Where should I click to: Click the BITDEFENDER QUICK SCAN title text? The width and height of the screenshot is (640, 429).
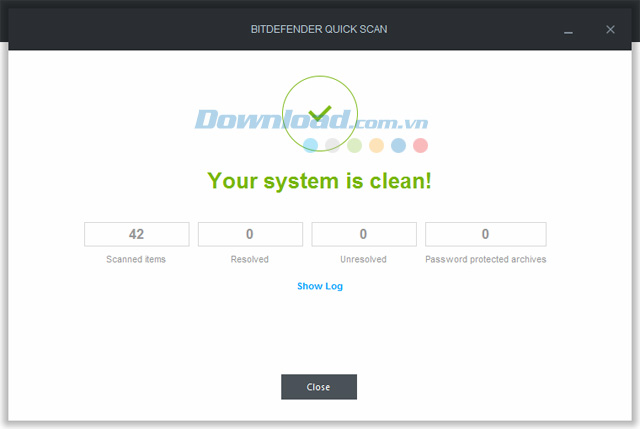point(319,29)
